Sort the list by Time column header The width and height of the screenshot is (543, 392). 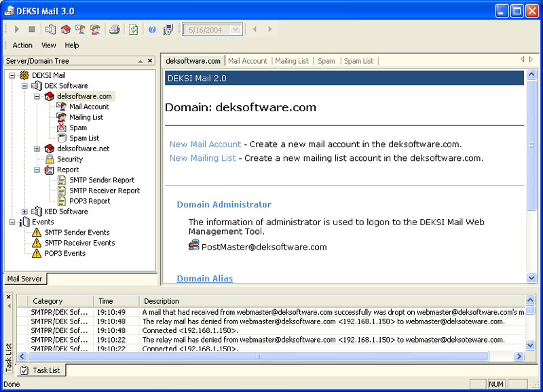coord(116,301)
